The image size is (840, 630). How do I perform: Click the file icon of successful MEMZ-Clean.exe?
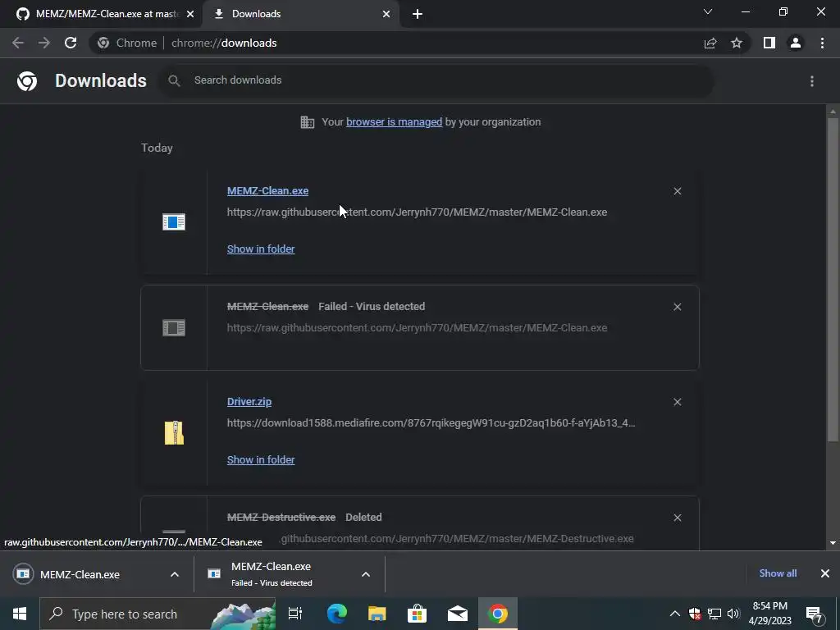tap(174, 221)
